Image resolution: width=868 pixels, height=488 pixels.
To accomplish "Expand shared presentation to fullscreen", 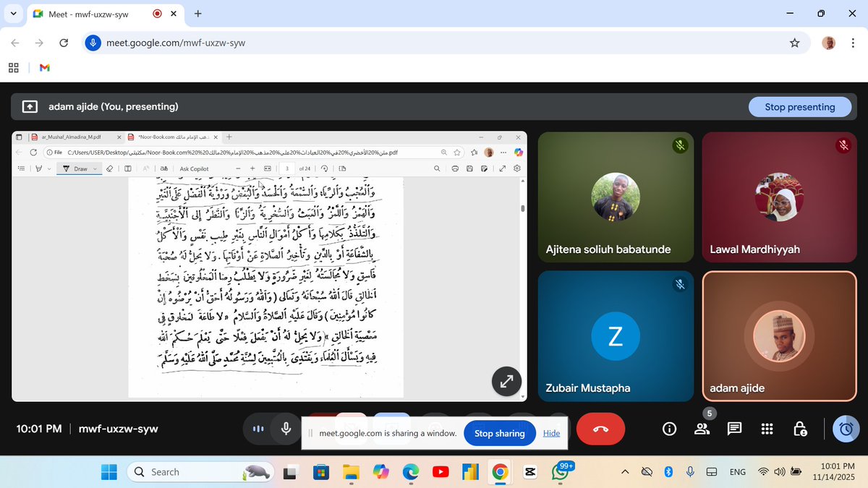I will pyautogui.click(x=507, y=381).
